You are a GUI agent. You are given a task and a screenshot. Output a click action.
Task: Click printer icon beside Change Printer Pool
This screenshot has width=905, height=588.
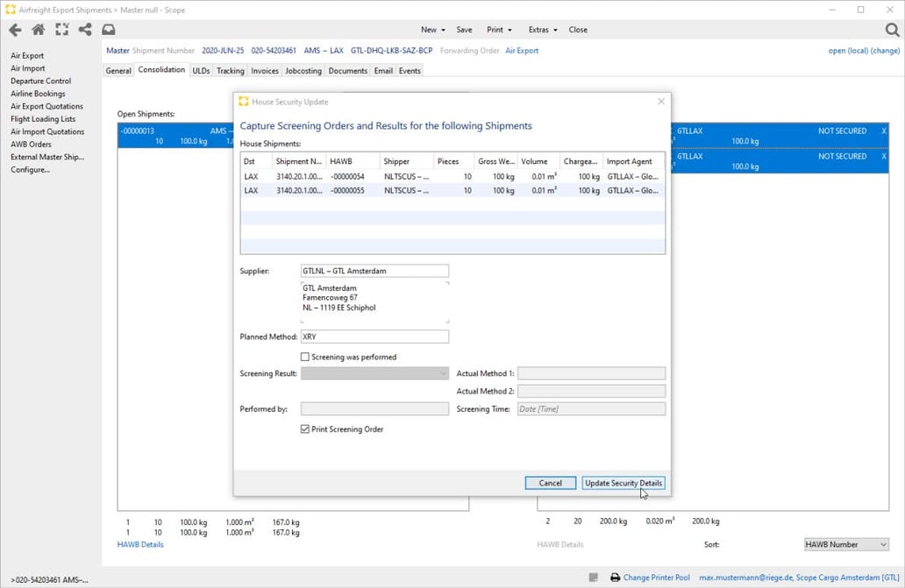(x=615, y=577)
